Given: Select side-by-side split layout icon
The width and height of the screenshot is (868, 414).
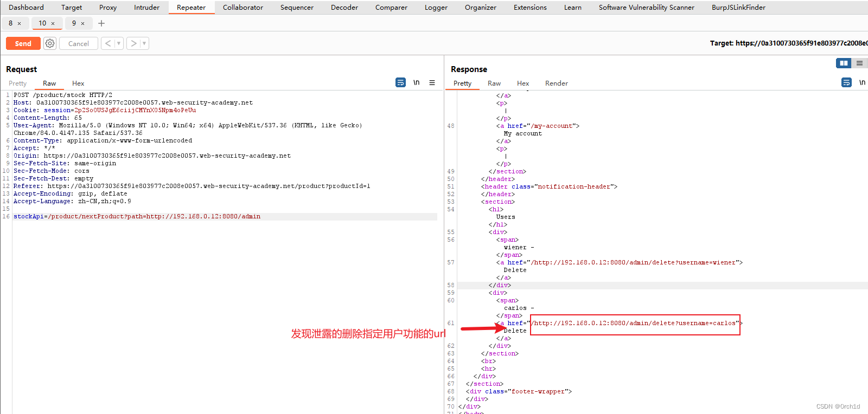Looking at the screenshot, I should (844, 63).
